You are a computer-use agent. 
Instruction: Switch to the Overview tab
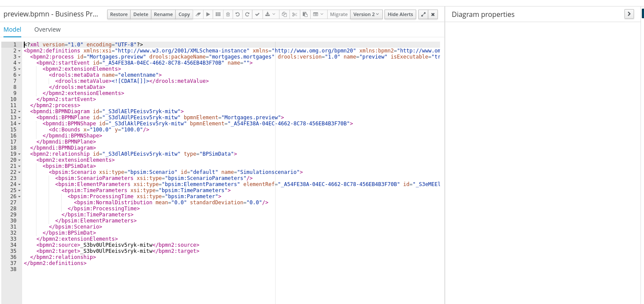[47, 29]
